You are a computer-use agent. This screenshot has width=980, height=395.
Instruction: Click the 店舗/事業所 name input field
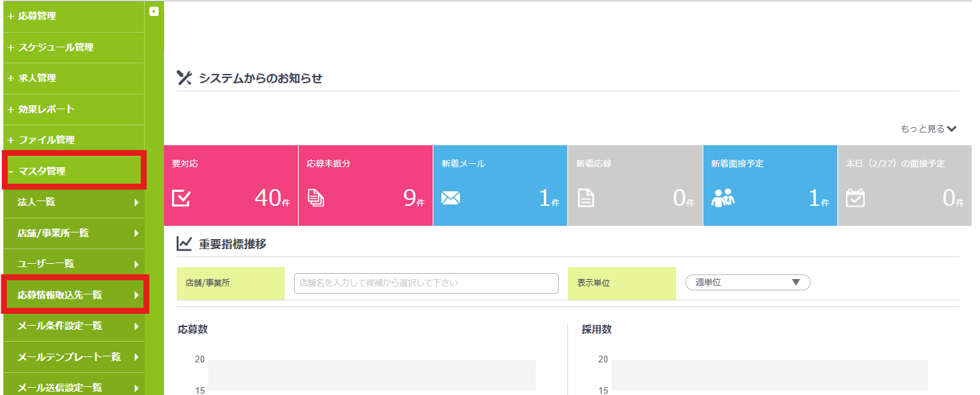click(x=425, y=283)
